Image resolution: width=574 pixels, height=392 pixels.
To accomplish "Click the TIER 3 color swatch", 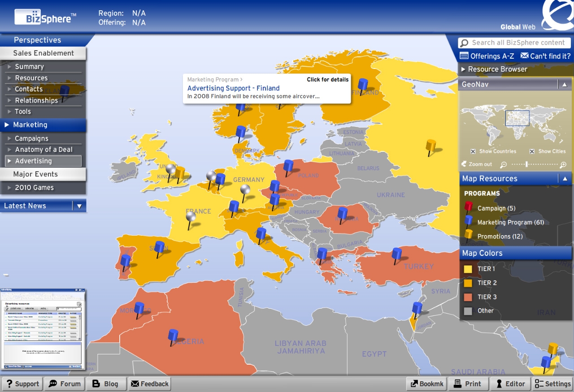I will 468,297.
